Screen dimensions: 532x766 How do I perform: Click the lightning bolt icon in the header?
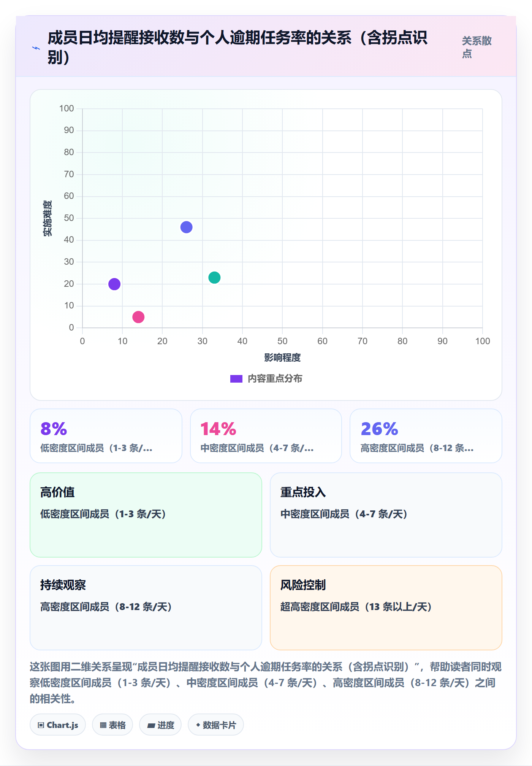[36, 48]
